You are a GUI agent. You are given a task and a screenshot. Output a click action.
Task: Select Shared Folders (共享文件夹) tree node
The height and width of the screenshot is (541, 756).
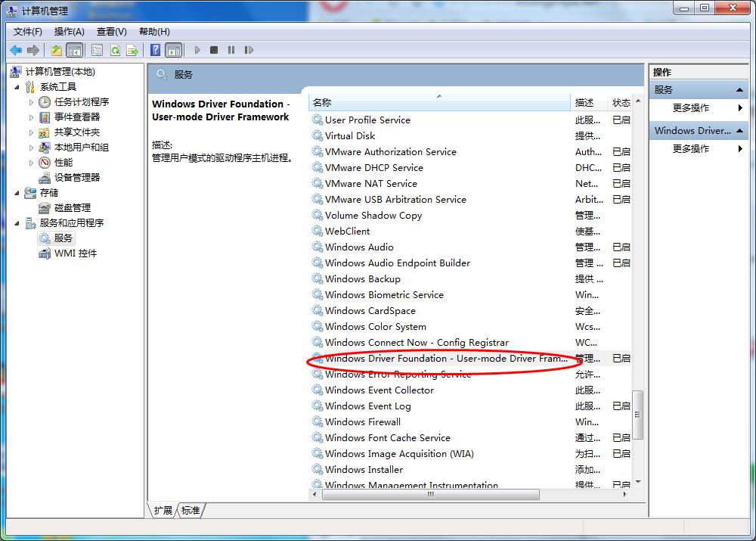coord(77,132)
